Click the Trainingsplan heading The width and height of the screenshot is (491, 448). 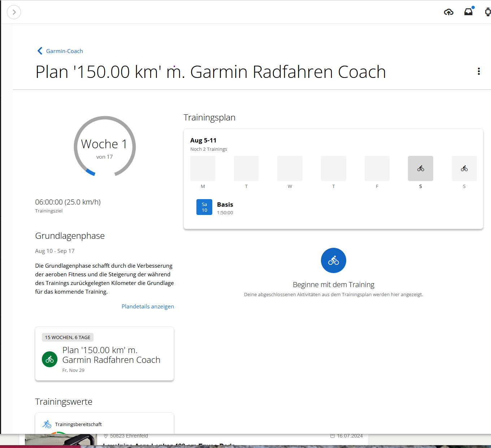pyautogui.click(x=209, y=117)
